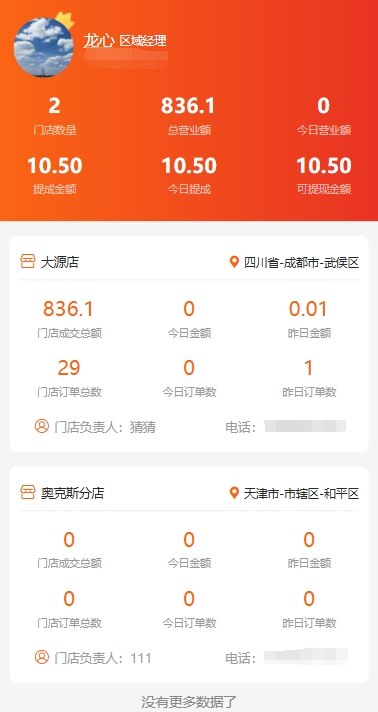Click 门店订单总数 value 29
Viewport: 378px width, 712px height.
point(69,367)
